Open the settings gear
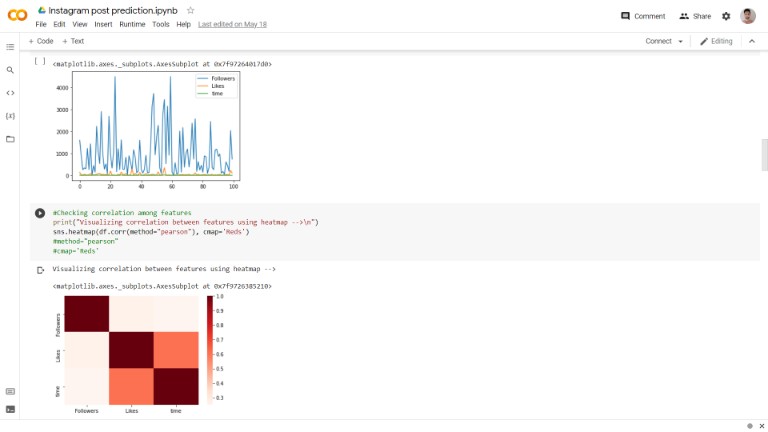Screen dimensions: 768x432 click(726, 16)
